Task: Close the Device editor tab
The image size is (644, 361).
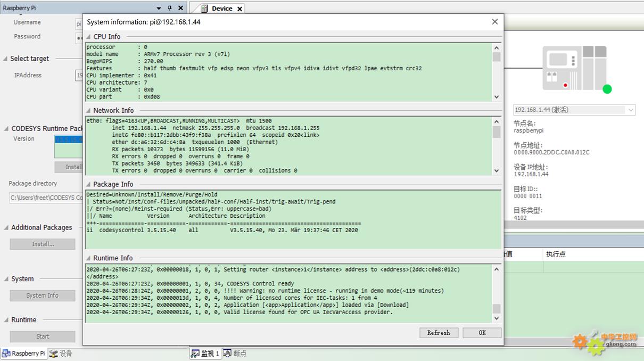Action: tap(240, 9)
